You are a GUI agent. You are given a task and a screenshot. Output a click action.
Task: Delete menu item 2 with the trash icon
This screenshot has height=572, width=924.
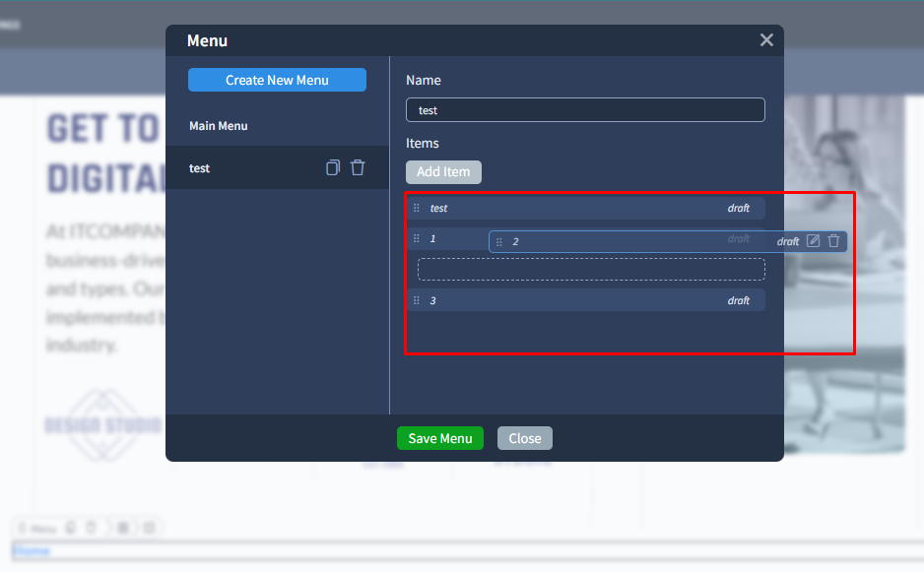point(833,241)
